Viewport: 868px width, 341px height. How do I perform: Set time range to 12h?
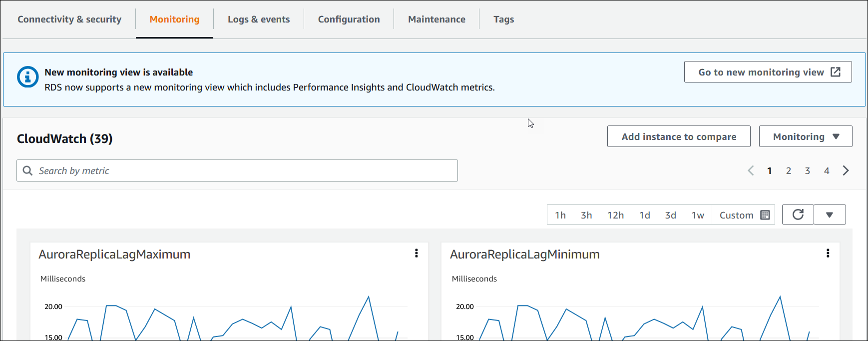coord(615,215)
